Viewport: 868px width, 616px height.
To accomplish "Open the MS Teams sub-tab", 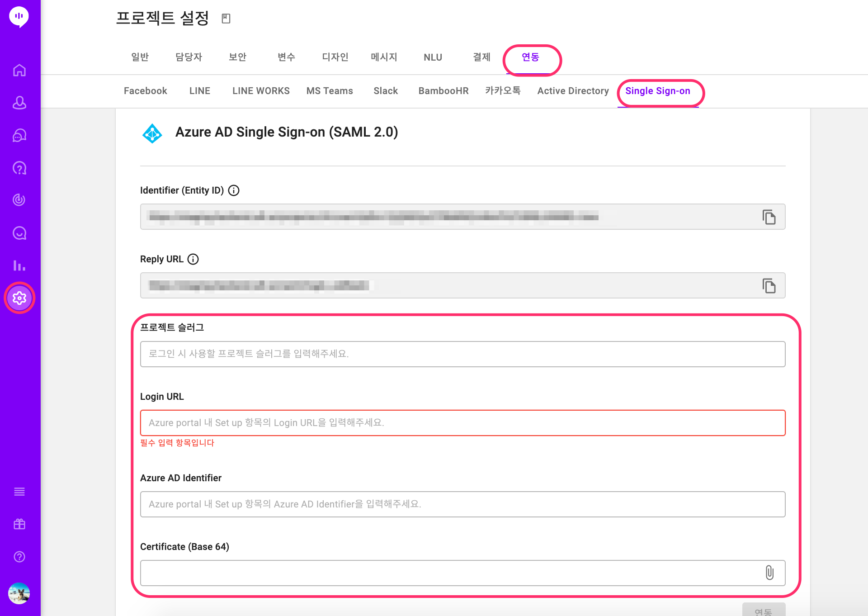I will [x=330, y=91].
